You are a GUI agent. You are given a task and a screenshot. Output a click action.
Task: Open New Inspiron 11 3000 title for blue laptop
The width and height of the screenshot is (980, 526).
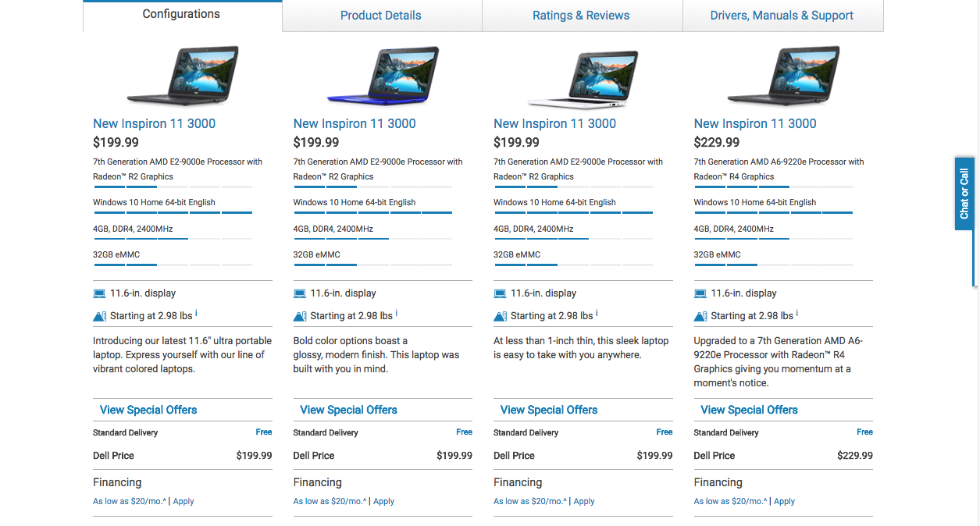pyautogui.click(x=355, y=123)
